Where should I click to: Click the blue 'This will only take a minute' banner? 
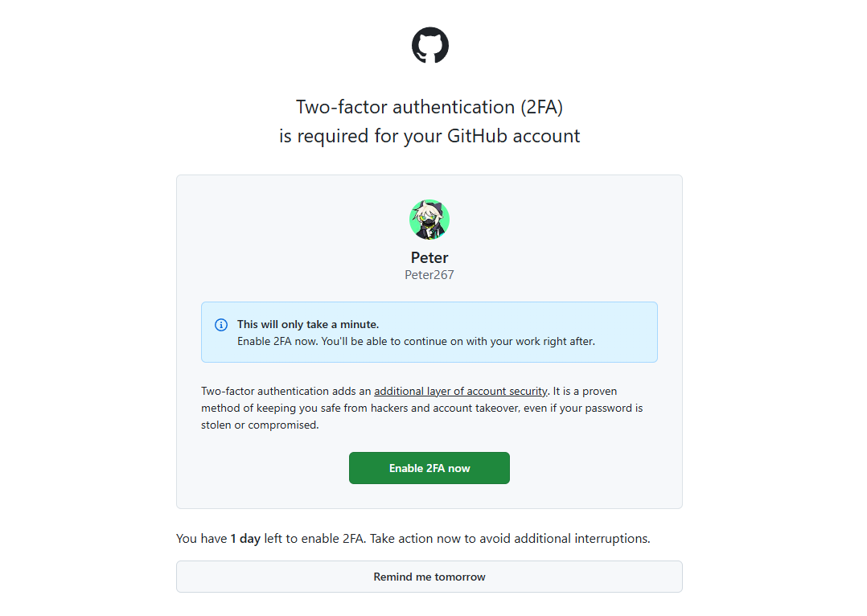pyautogui.click(x=429, y=331)
